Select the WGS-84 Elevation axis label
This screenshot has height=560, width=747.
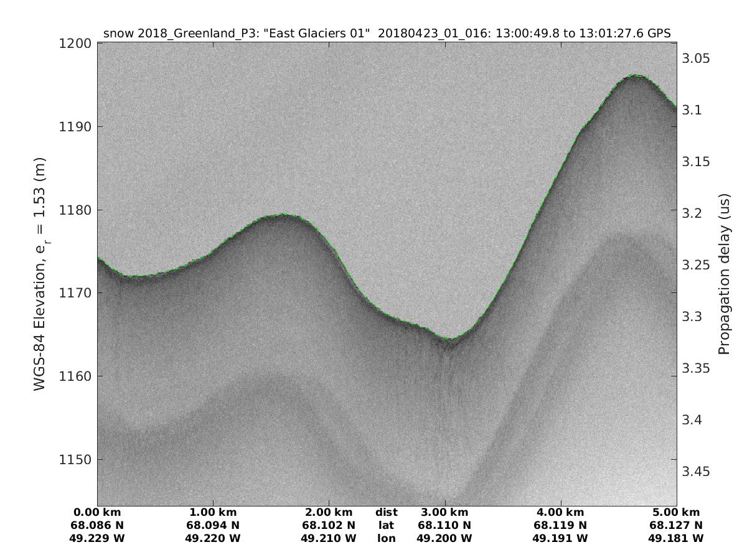tap(40, 274)
